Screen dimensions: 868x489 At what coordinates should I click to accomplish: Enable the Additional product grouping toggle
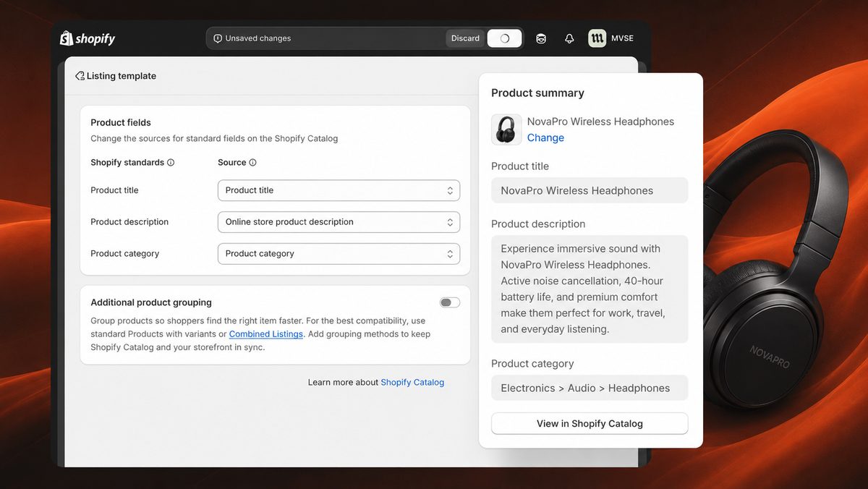click(450, 302)
